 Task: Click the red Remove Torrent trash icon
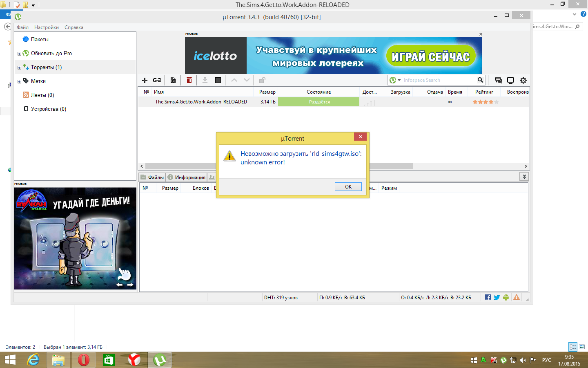[x=189, y=80]
